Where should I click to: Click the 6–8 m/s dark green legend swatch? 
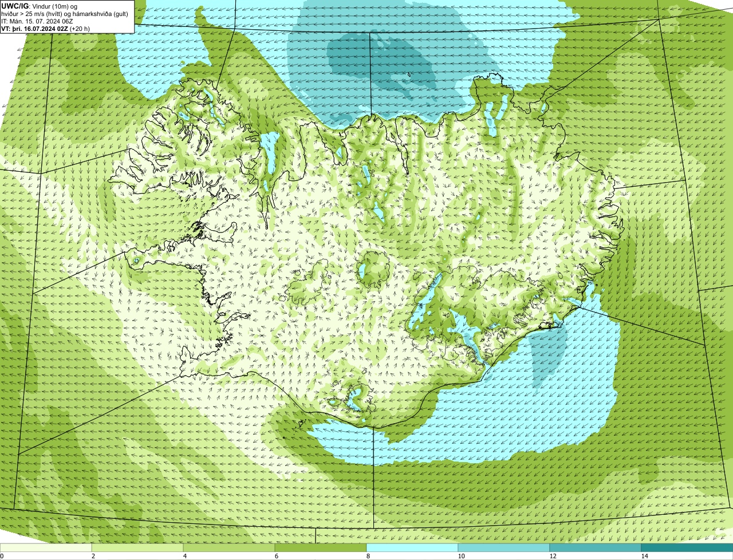[x=321, y=547]
